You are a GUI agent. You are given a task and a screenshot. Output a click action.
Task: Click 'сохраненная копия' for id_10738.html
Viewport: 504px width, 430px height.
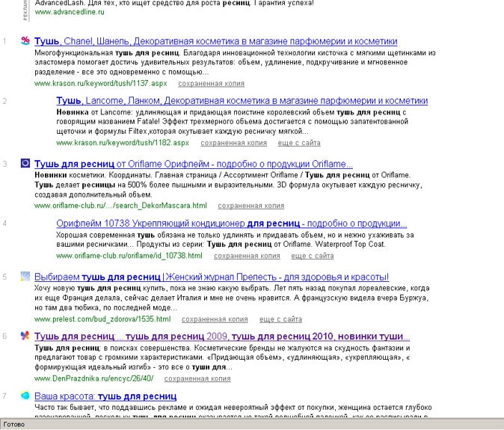coord(247,256)
